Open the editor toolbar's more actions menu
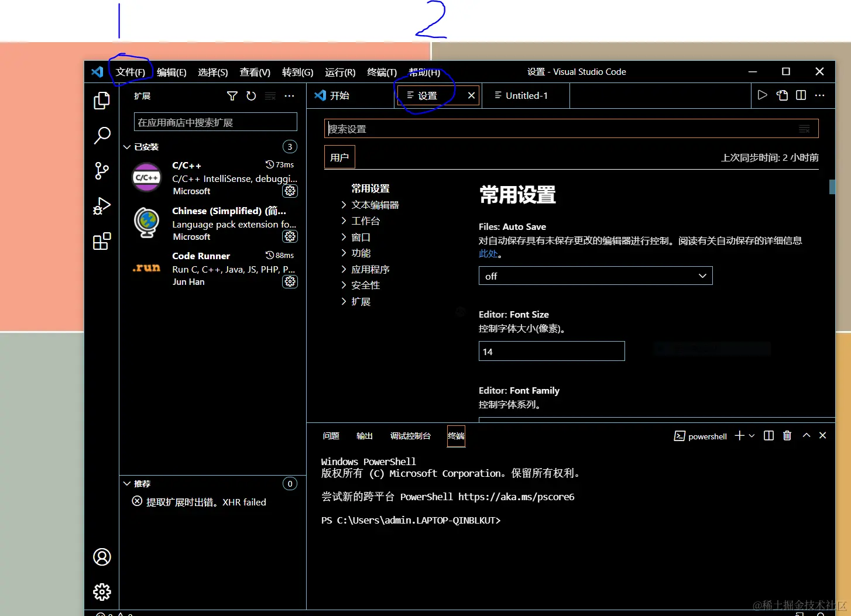 pos(819,95)
